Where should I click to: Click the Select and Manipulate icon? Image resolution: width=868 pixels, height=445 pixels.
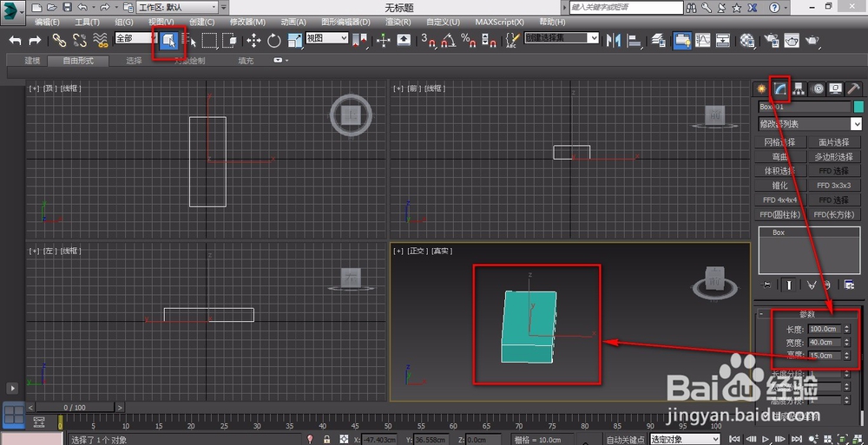(383, 41)
